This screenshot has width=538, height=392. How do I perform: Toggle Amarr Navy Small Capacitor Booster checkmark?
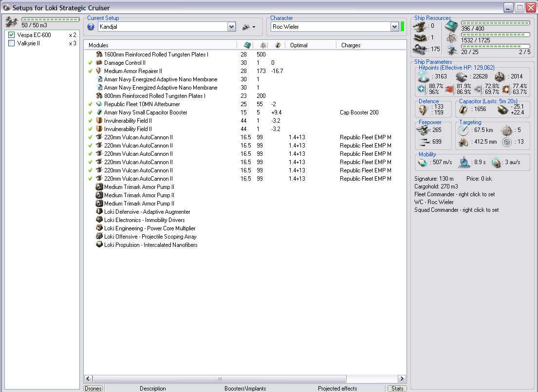click(90, 112)
